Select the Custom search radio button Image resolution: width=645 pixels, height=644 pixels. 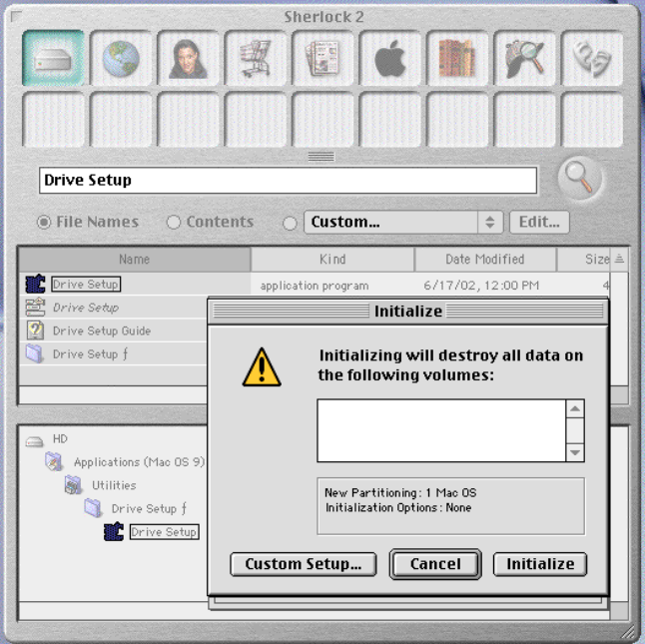coord(290,224)
